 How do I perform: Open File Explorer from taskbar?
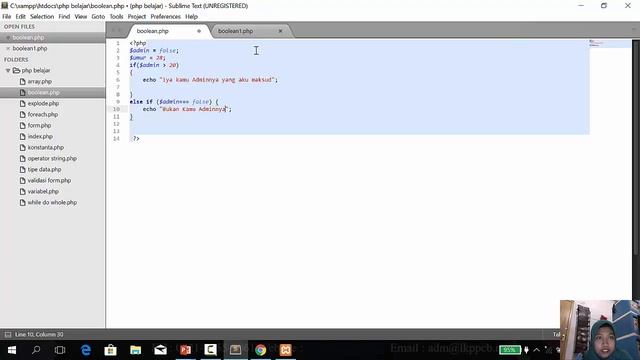click(x=136, y=350)
